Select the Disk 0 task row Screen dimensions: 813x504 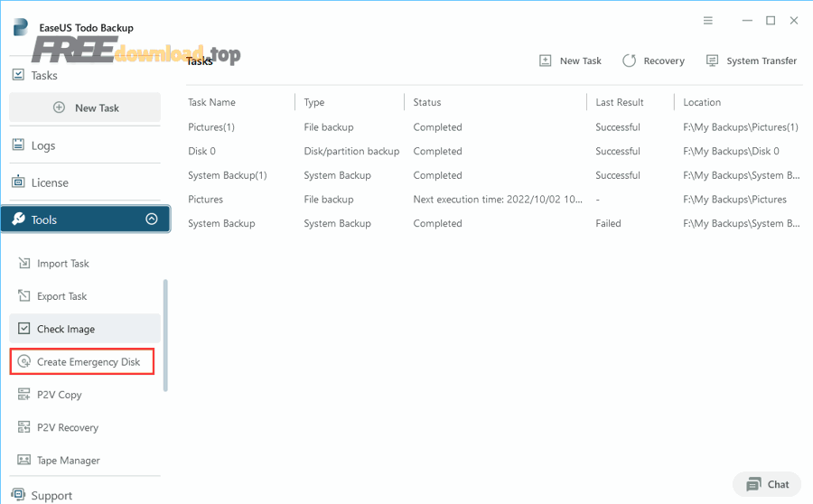(x=494, y=151)
